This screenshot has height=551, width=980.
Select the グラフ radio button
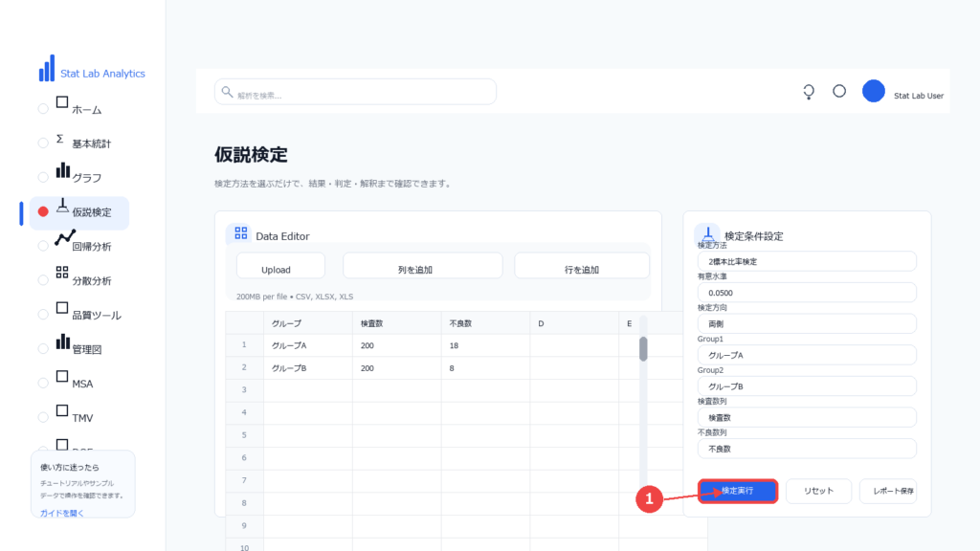pyautogui.click(x=43, y=177)
